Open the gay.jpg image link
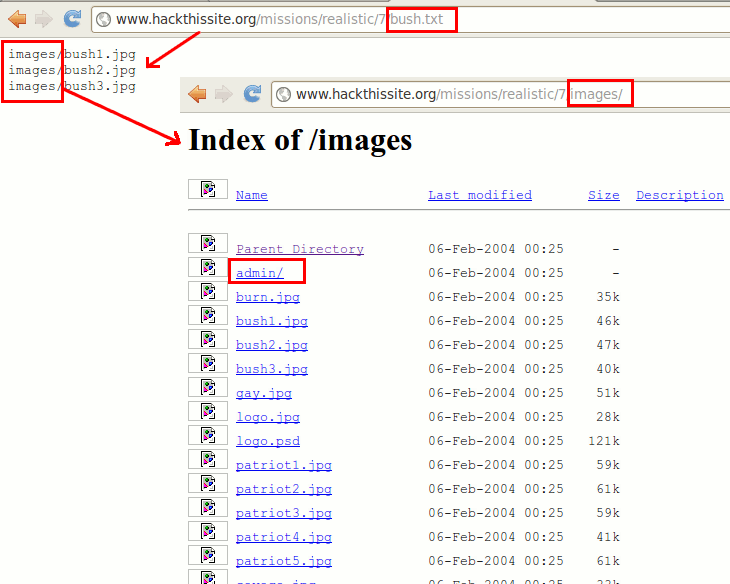Screen dimensions: 730x584 coord(263,393)
